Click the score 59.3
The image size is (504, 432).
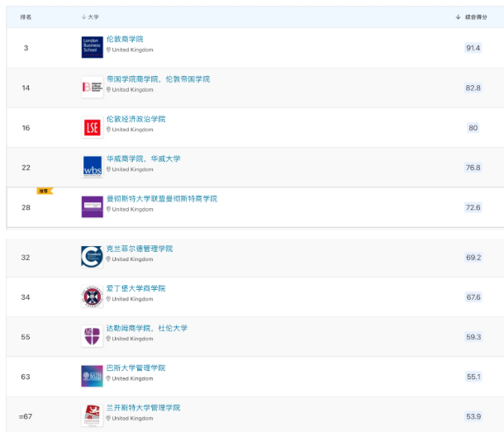[473, 337]
